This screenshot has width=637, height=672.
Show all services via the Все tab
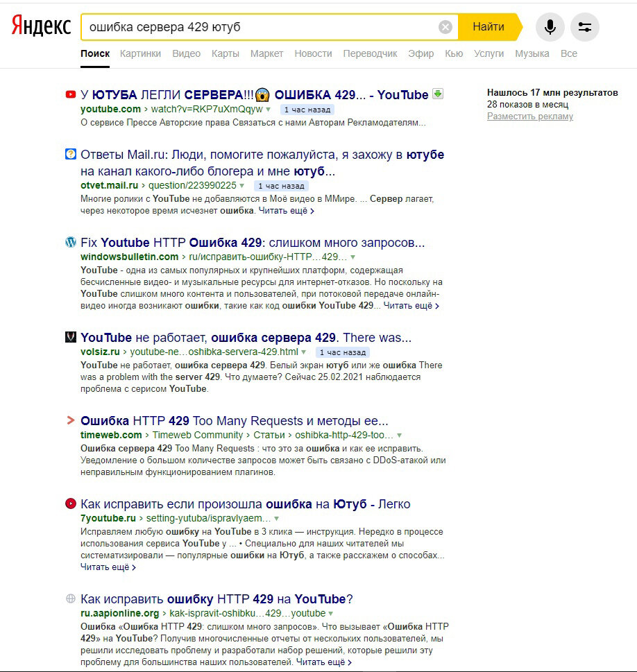(569, 53)
